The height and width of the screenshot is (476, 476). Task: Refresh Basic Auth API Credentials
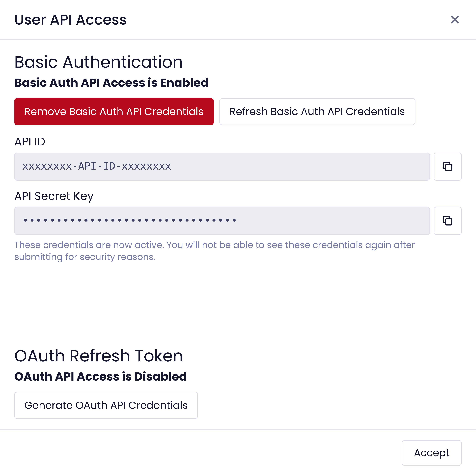[x=317, y=112]
